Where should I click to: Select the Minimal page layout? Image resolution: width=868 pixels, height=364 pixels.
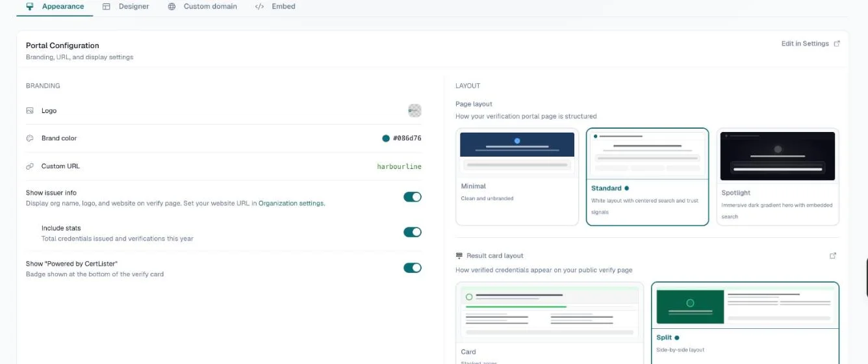coord(517,177)
